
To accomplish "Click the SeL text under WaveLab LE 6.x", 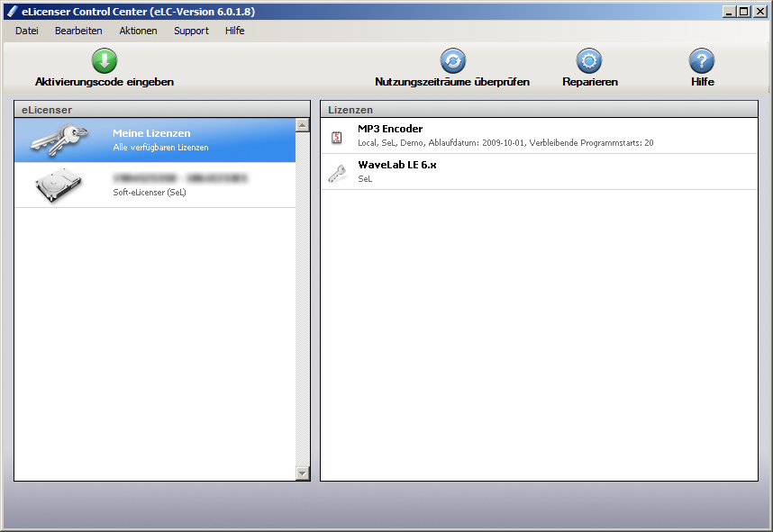I will pyautogui.click(x=365, y=179).
